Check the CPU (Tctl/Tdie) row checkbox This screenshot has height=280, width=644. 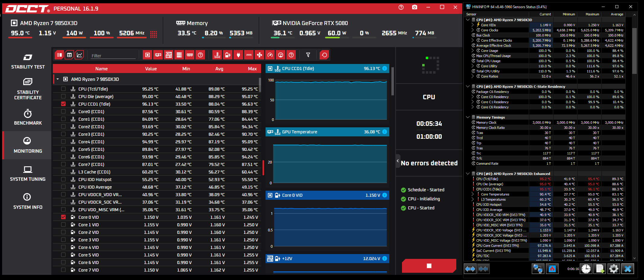tap(63, 89)
